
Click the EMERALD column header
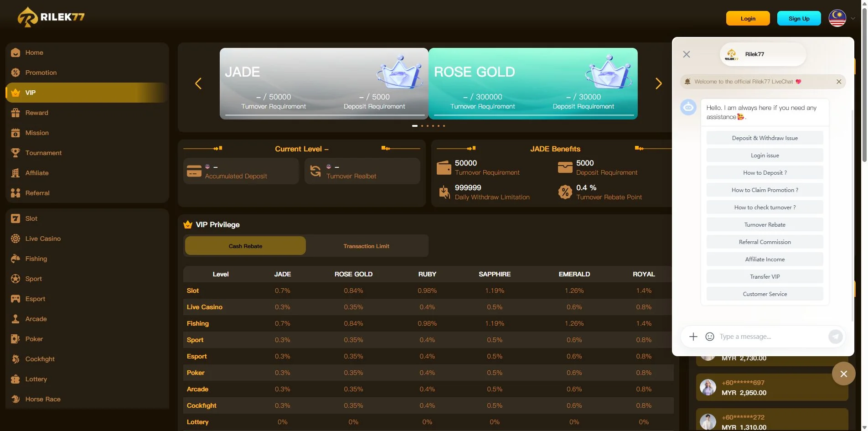pos(574,274)
